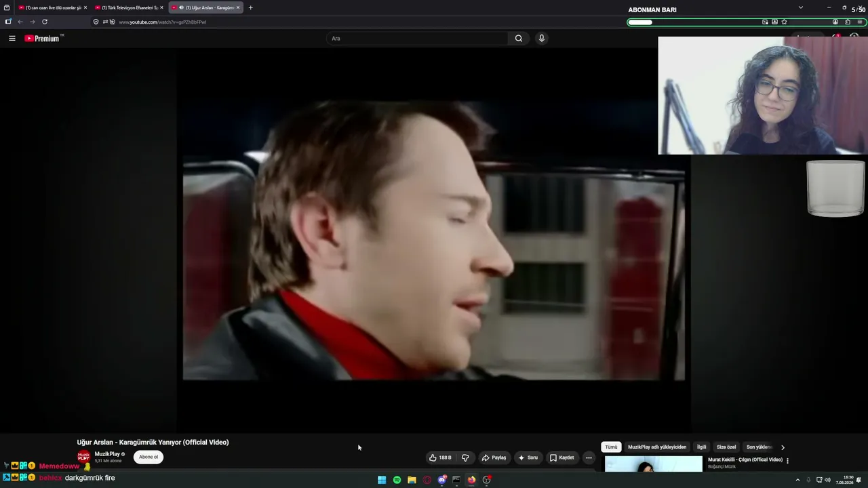Open the browser sidebar panel toggle
Viewport: 868px width, 488px height.
(8, 22)
